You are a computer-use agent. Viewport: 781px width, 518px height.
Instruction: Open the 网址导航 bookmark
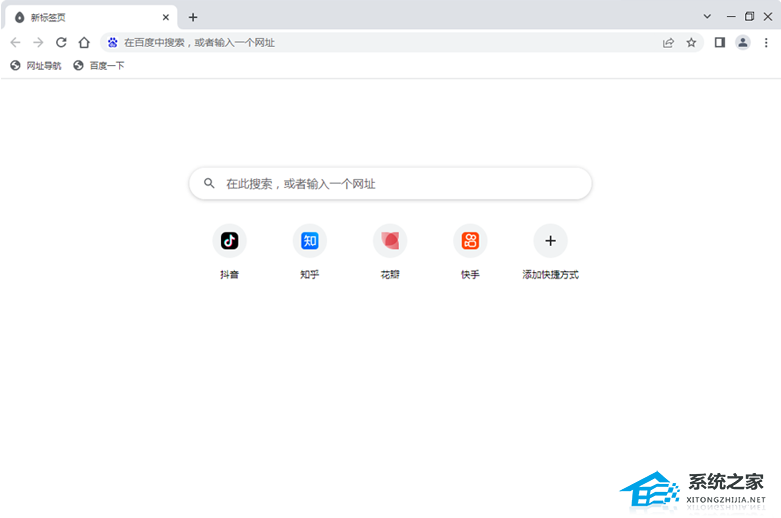click(36, 66)
